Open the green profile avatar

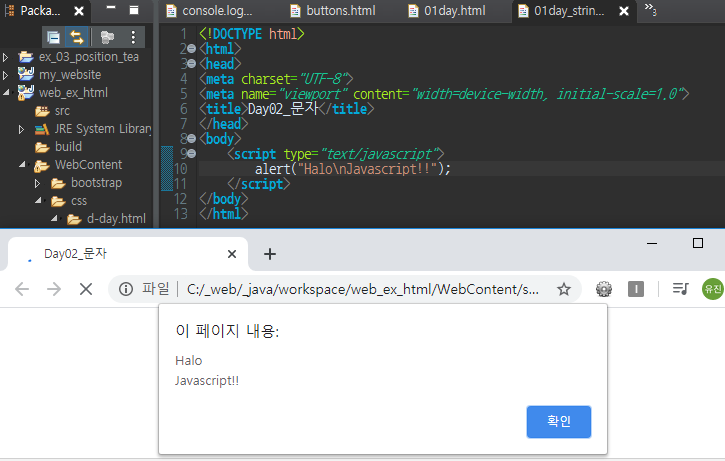click(x=713, y=289)
